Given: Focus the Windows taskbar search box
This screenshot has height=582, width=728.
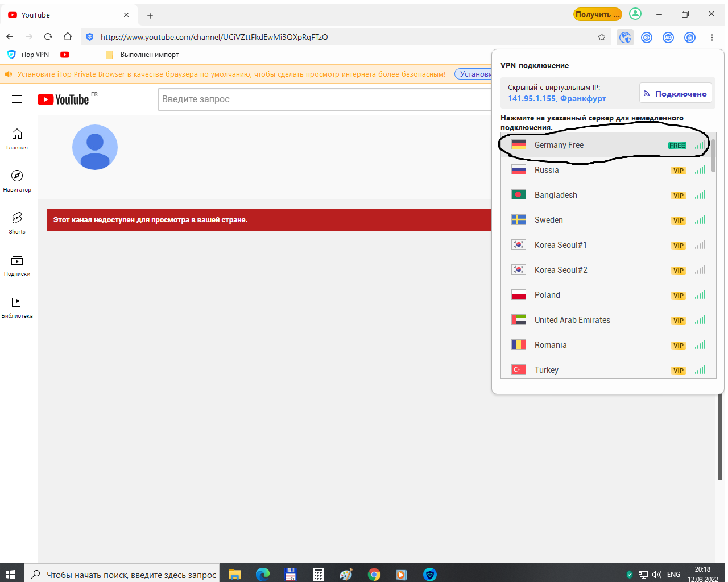Looking at the screenshot, I should (123, 575).
